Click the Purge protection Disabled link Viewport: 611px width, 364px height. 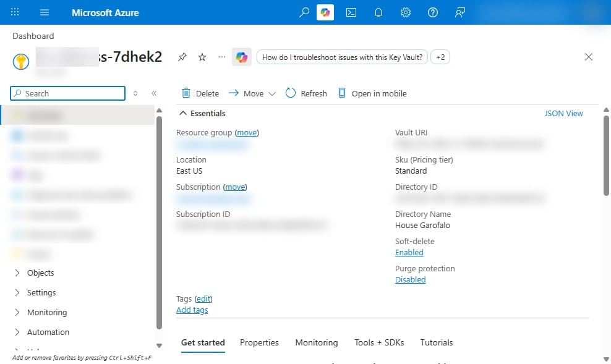(x=410, y=280)
